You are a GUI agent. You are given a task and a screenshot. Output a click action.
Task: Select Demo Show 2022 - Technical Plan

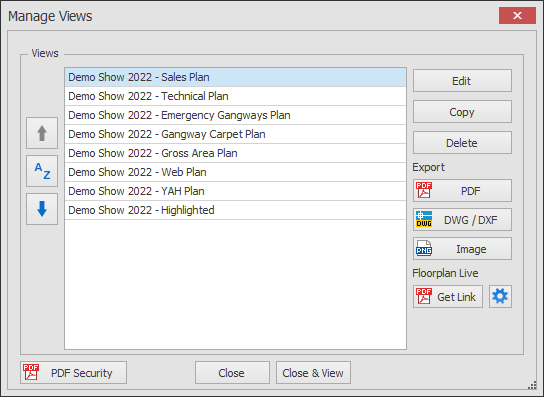tap(235, 96)
